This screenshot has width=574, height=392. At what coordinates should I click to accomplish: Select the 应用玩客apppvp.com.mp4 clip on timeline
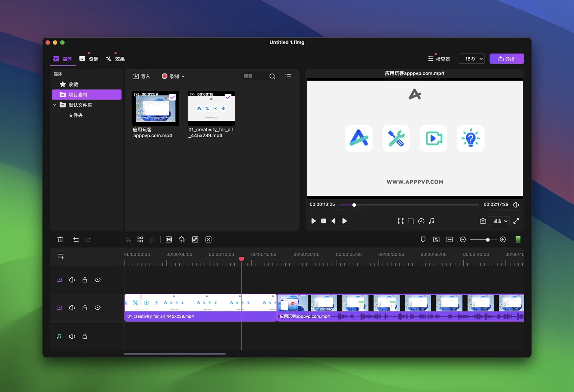(x=401, y=308)
